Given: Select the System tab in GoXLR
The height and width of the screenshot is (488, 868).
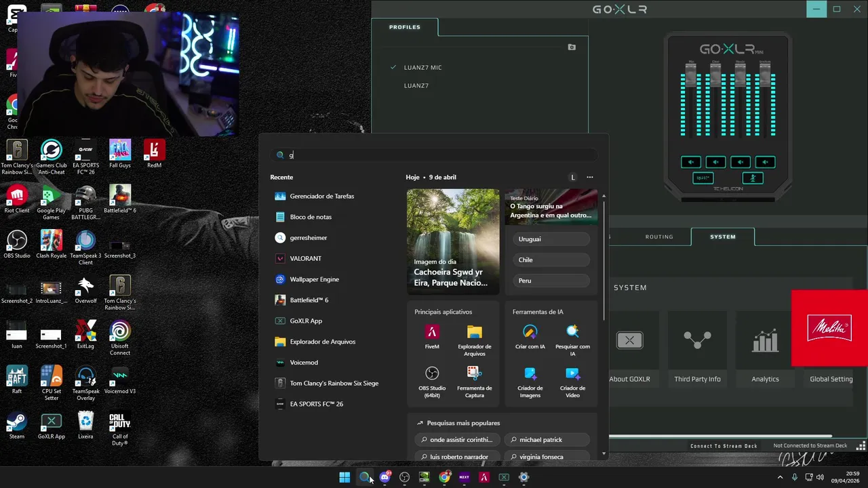Looking at the screenshot, I should 722,237.
